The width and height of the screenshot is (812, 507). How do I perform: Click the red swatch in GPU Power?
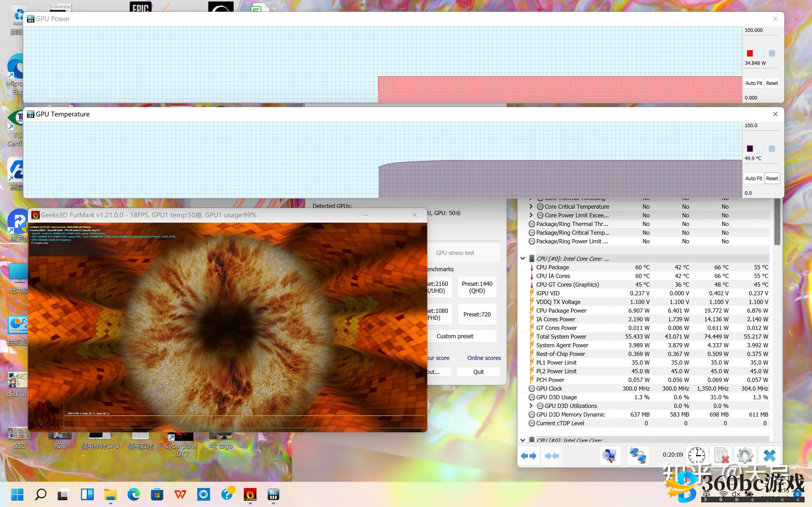coord(750,53)
